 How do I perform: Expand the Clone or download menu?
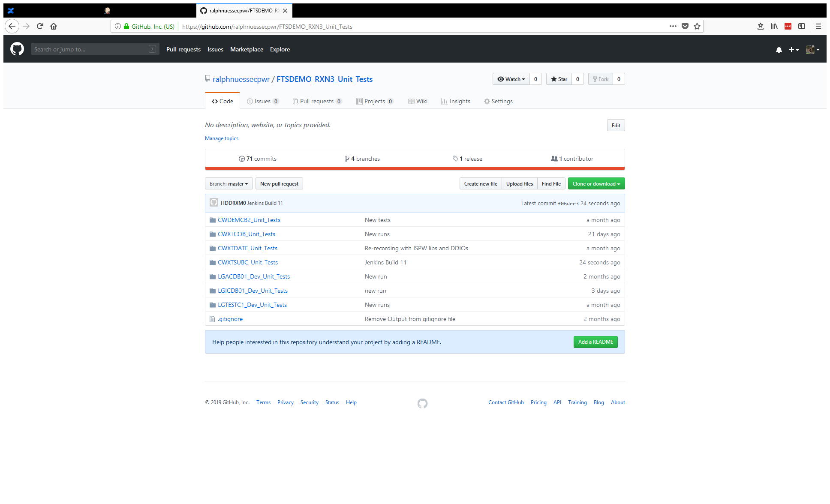tap(596, 183)
